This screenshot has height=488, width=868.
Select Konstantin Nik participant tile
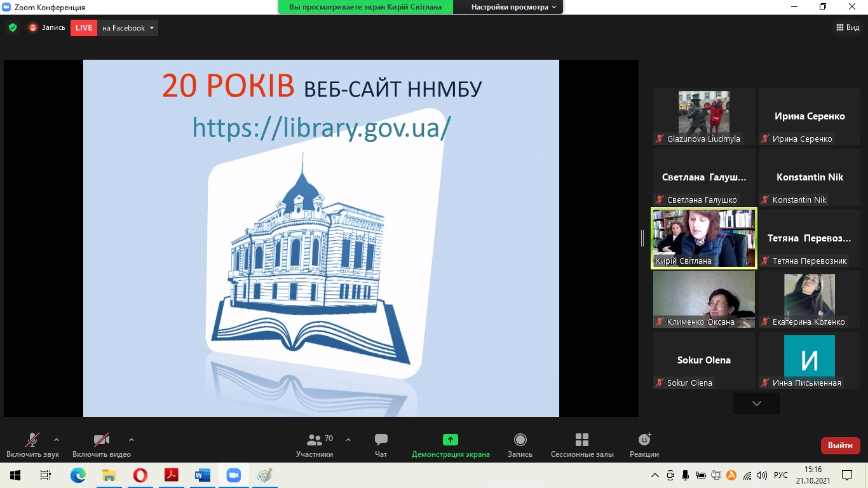tap(810, 177)
